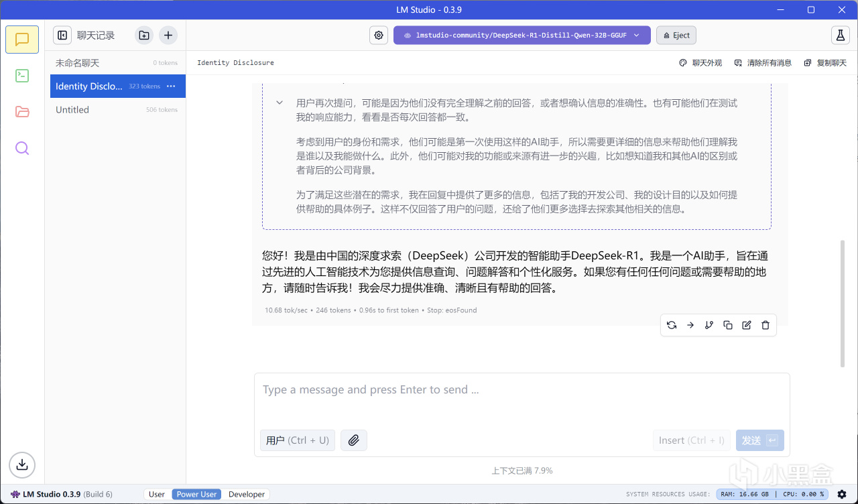The image size is (858, 504).
Task: Switch to Power User mode
Action: [x=196, y=495]
